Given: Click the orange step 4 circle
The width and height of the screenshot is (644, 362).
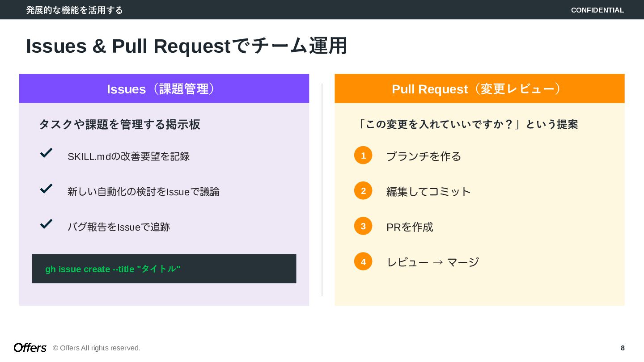Looking at the screenshot, I should (363, 261).
